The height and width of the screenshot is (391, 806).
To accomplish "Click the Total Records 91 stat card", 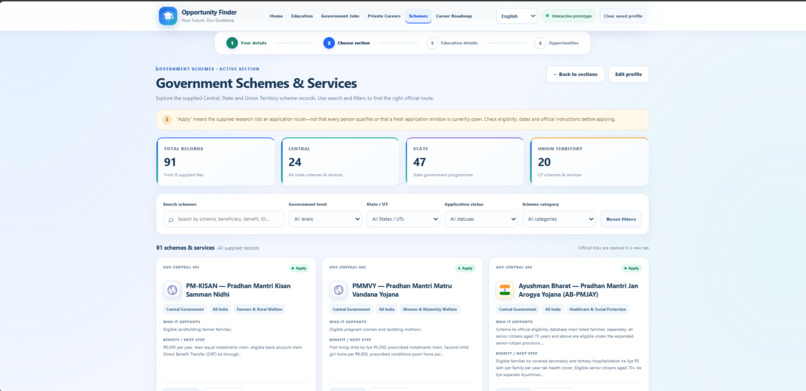I will [215, 161].
